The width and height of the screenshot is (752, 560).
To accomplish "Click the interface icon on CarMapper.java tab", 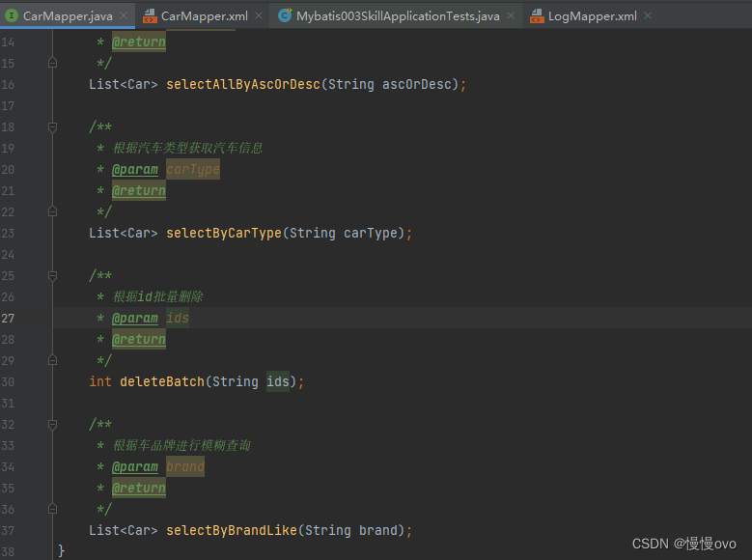I will [x=12, y=15].
